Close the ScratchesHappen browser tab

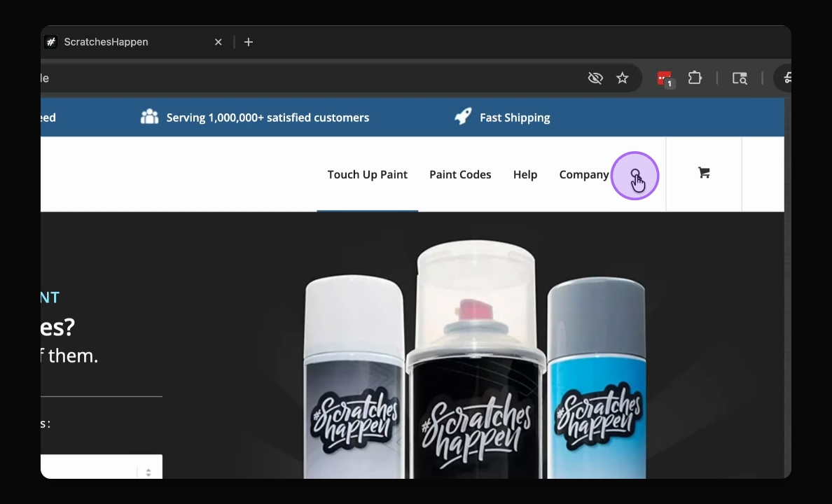pos(218,42)
